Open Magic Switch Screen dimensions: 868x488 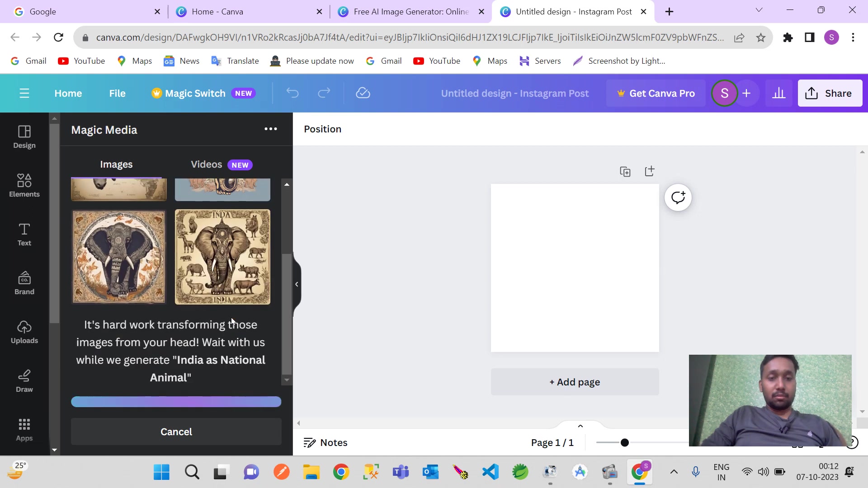(x=203, y=94)
